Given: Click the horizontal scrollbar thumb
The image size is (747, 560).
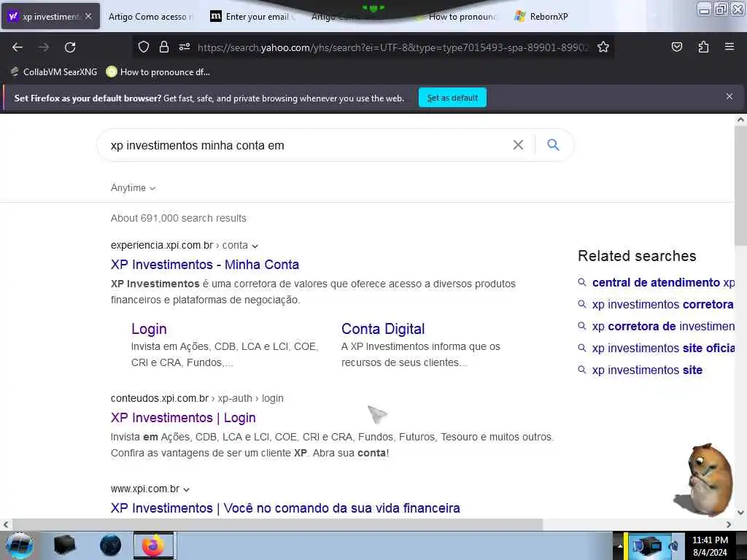Looking at the screenshot, I should click(277, 524).
